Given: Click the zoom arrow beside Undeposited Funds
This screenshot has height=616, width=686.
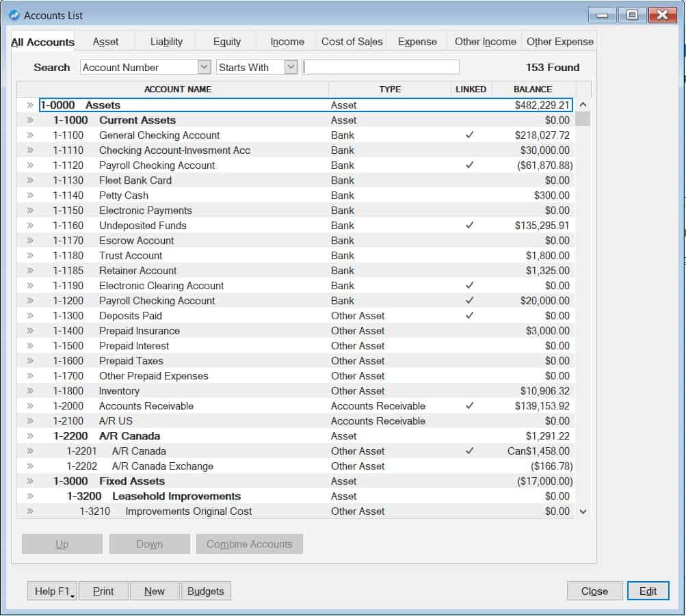Looking at the screenshot, I should click(x=29, y=226).
